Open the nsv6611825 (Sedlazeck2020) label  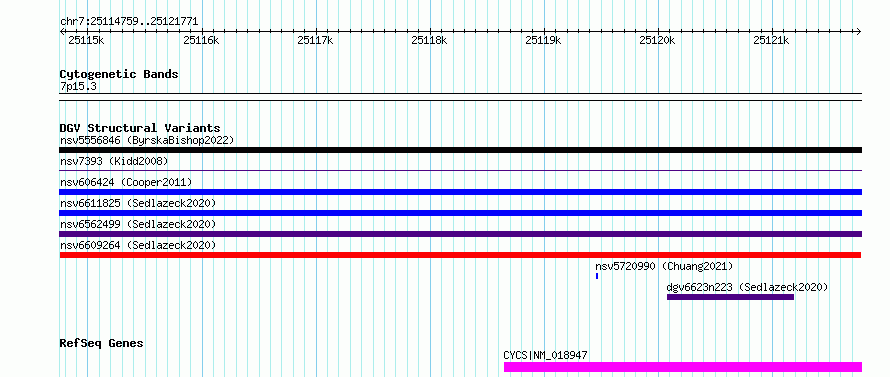tap(138, 203)
